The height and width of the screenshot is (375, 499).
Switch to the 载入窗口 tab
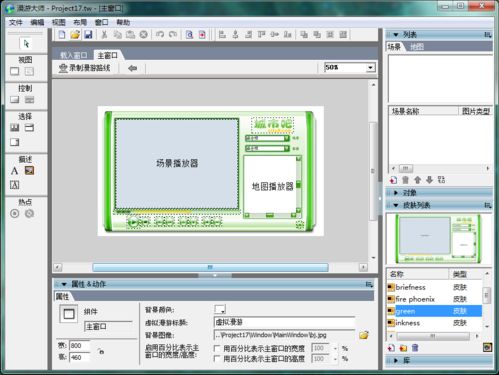pyautogui.click(x=74, y=55)
